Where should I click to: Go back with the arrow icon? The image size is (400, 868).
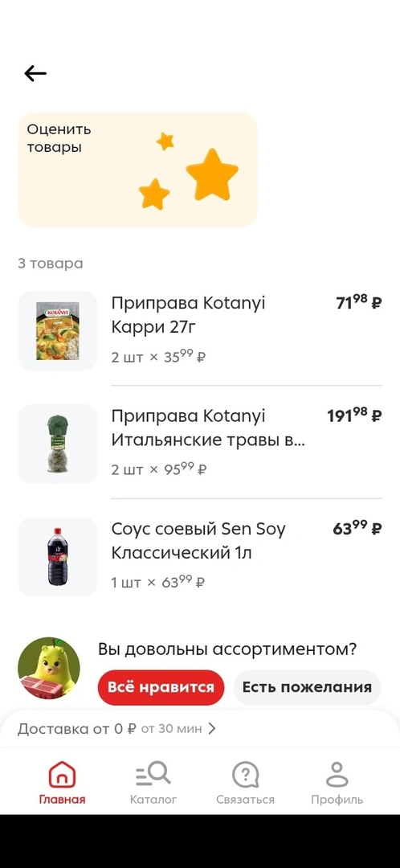pyautogui.click(x=35, y=73)
